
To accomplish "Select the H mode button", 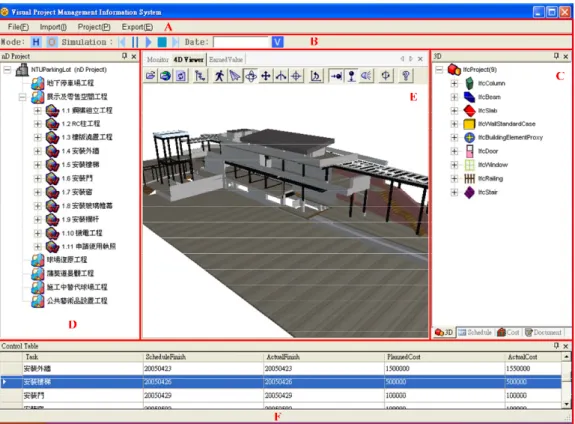I will [36, 42].
